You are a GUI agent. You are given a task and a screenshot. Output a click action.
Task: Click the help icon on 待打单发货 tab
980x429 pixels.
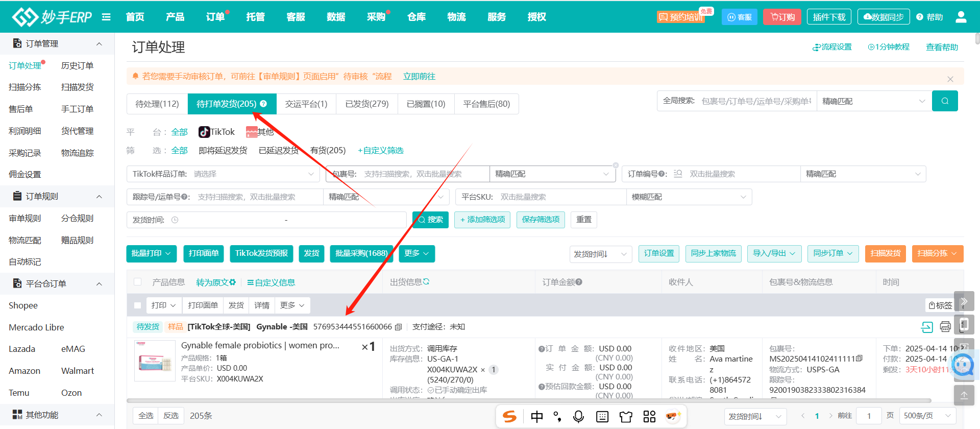pyautogui.click(x=263, y=104)
